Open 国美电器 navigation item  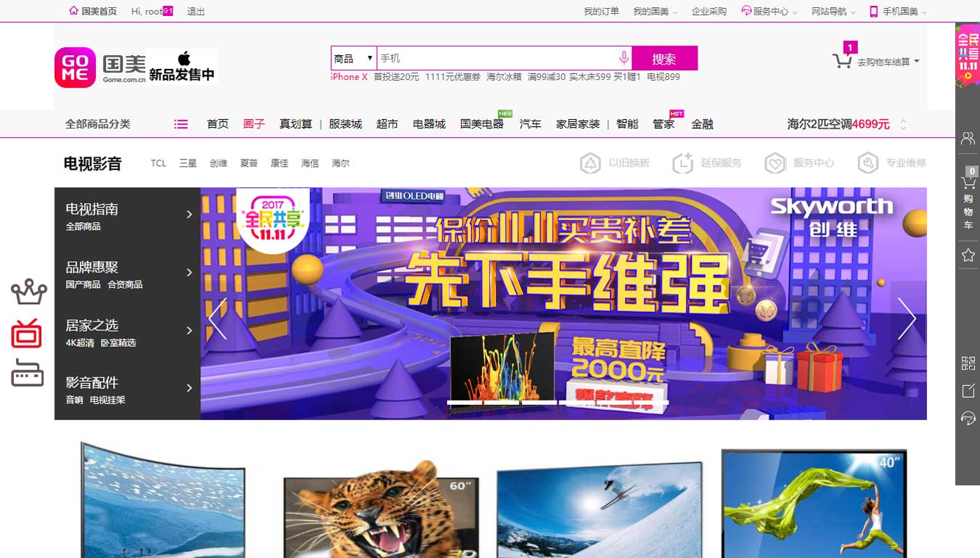pyautogui.click(x=482, y=124)
